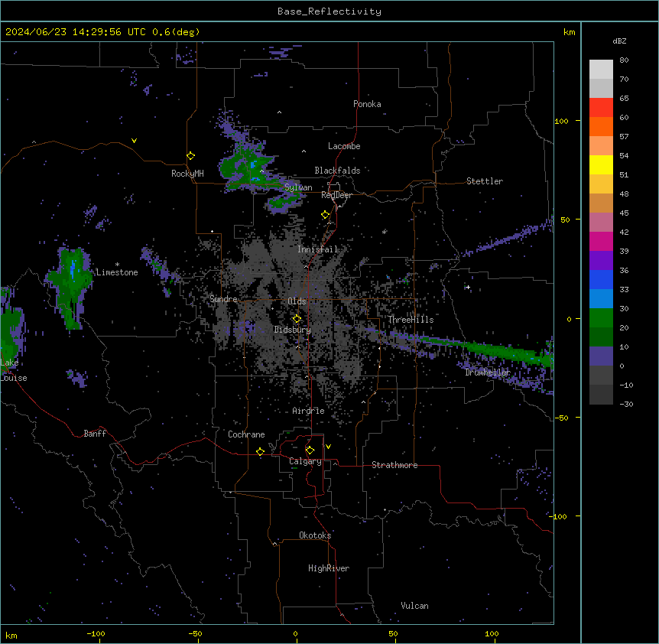Click the Base_Reflectivity title

329,11
